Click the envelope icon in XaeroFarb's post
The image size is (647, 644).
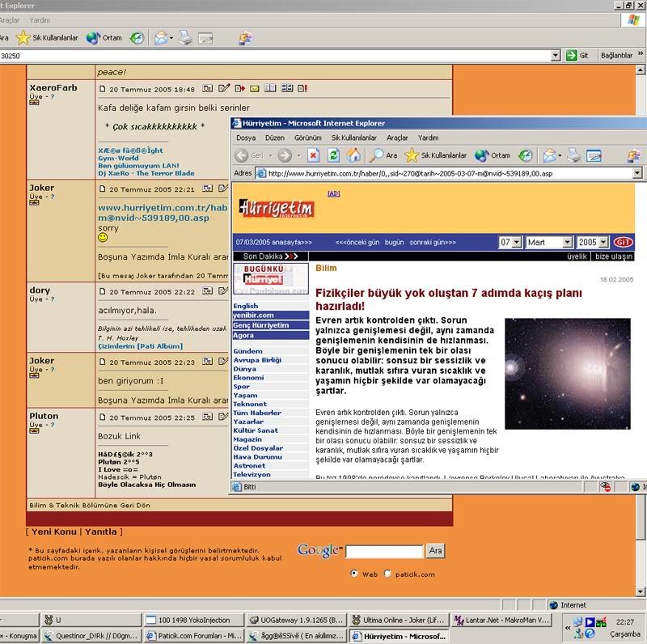(254, 88)
